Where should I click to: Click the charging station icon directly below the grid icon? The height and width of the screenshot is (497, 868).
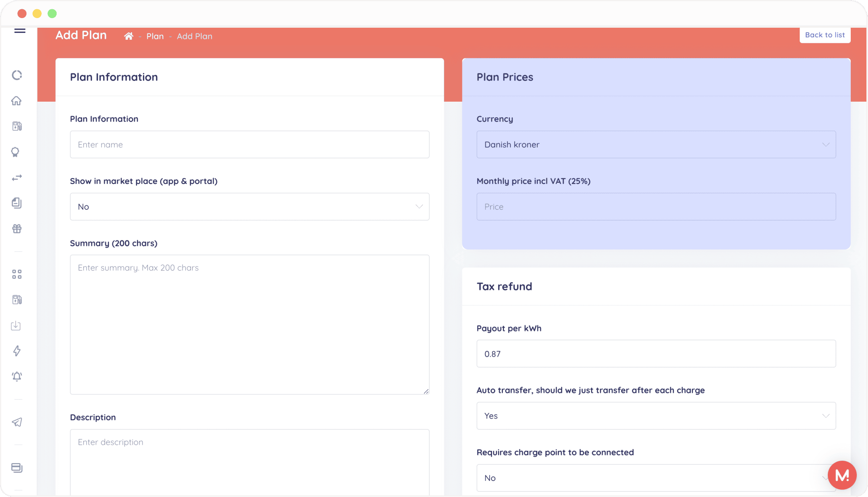pyautogui.click(x=17, y=300)
